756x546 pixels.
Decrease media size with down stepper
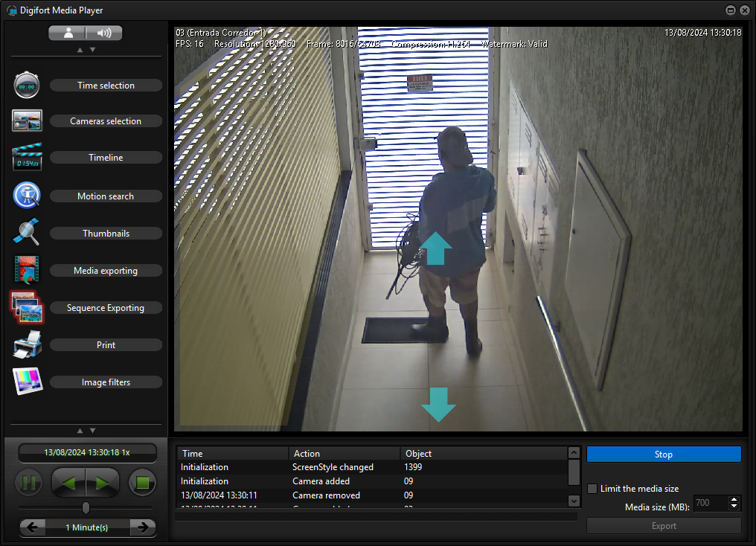[734, 506]
